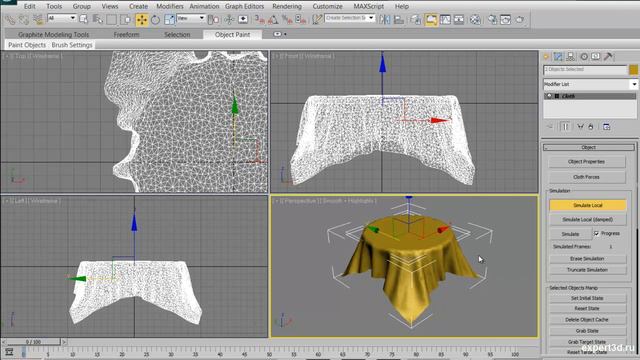This screenshot has width=640, height=360.
Task: Switch to the Display command panel
Action: click(596, 57)
